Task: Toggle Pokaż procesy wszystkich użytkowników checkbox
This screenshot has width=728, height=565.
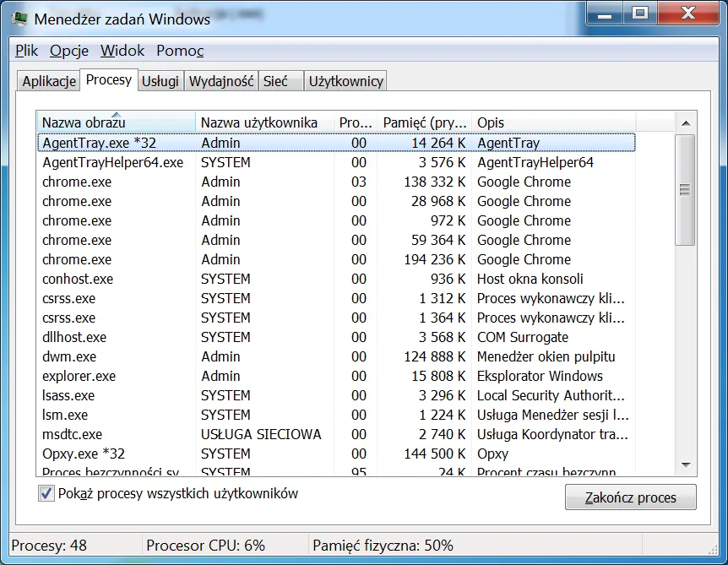Action: pyautogui.click(x=46, y=493)
